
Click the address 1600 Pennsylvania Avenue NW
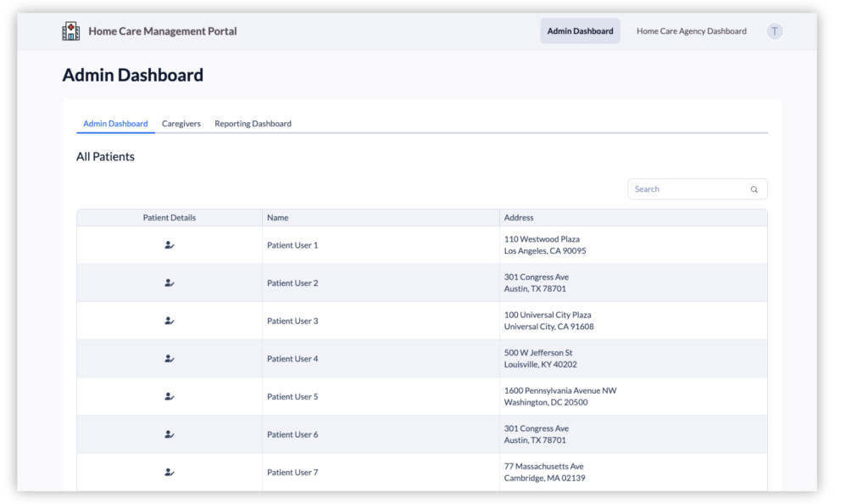click(560, 390)
